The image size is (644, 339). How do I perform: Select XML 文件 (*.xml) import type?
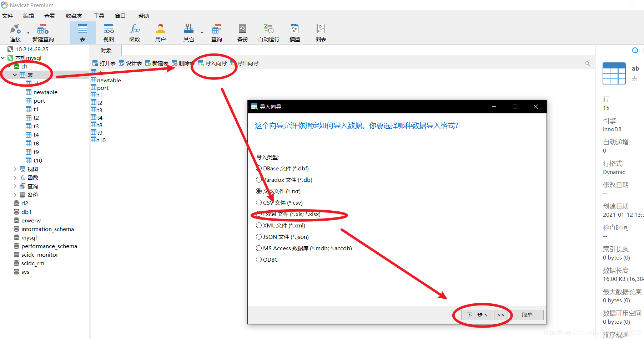click(x=281, y=225)
